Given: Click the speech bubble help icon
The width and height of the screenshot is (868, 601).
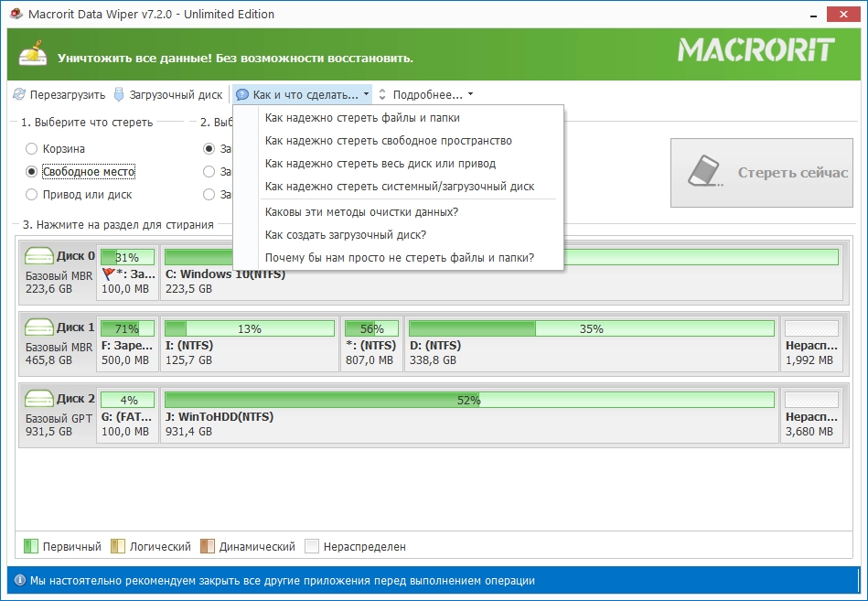Looking at the screenshot, I should coord(241,95).
